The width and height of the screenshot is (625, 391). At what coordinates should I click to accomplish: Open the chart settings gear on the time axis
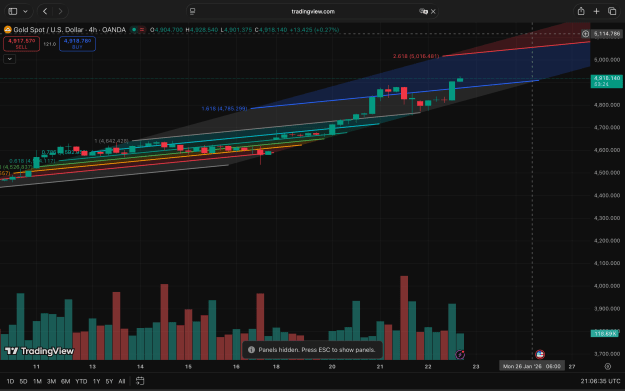click(607, 366)
